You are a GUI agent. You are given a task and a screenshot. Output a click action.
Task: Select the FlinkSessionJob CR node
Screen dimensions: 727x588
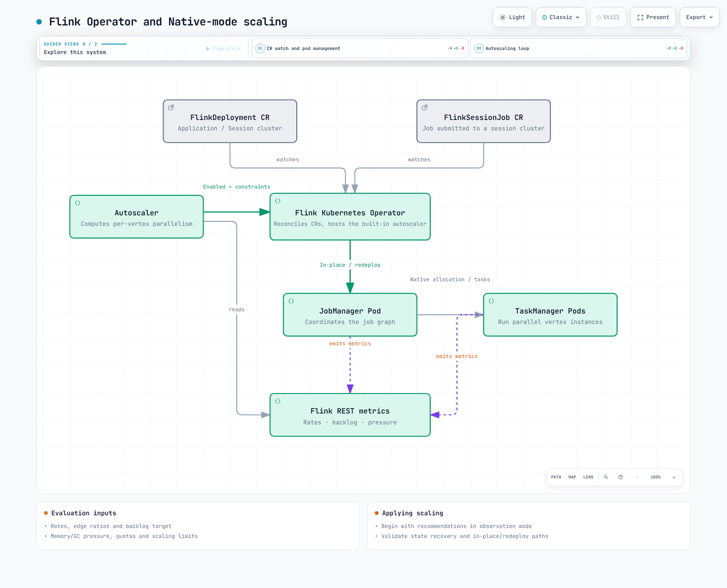pos(483,121)
